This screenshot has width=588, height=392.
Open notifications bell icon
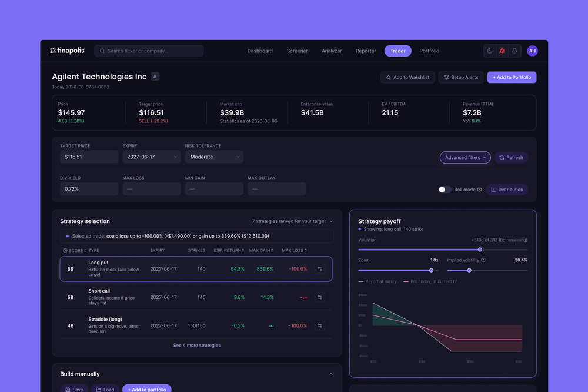click(x=514, y=51)
